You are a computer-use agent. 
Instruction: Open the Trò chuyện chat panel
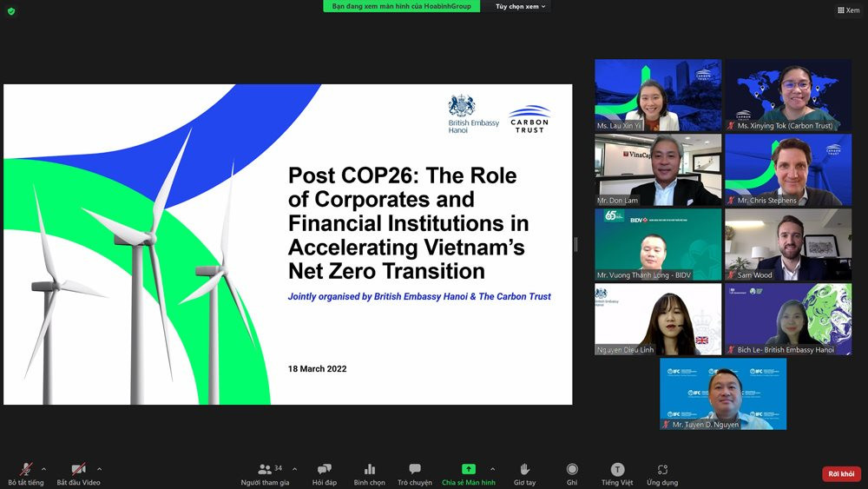click(x=415, y=470)
